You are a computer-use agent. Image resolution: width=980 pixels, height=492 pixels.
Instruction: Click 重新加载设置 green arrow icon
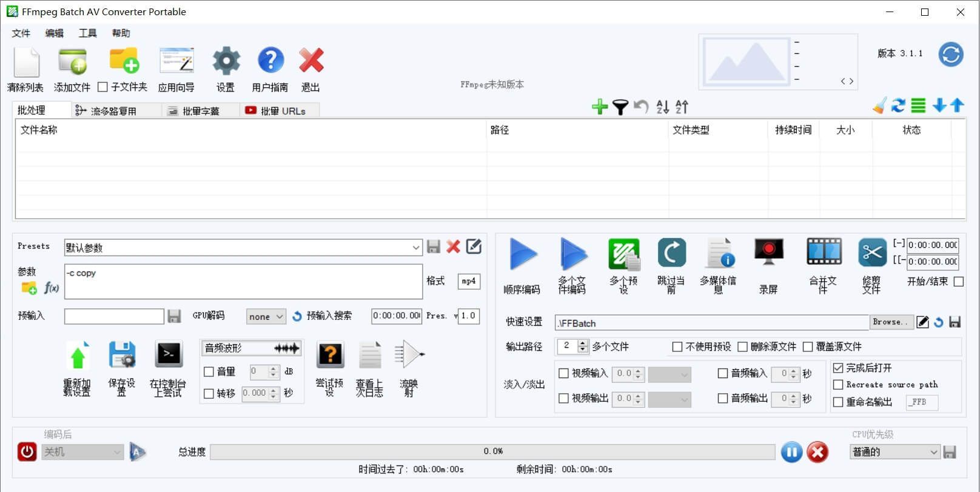(78, 355)
